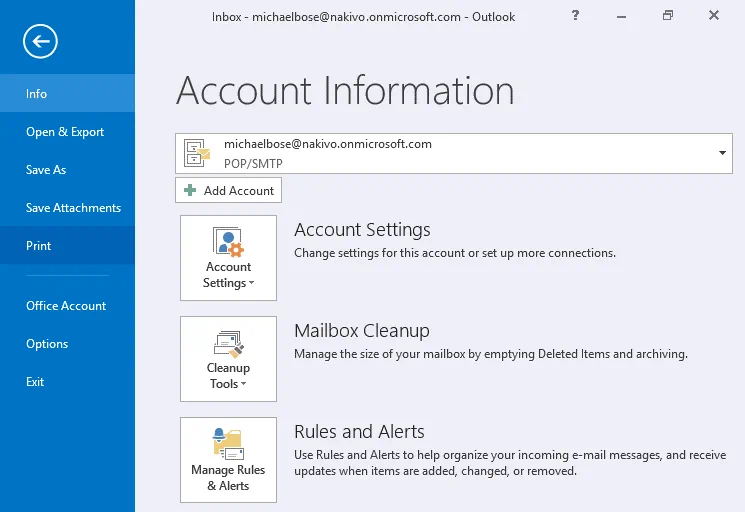The image size is (745, 512).
Task: Click Exit to quit Outlook
Action: point(35,382)
